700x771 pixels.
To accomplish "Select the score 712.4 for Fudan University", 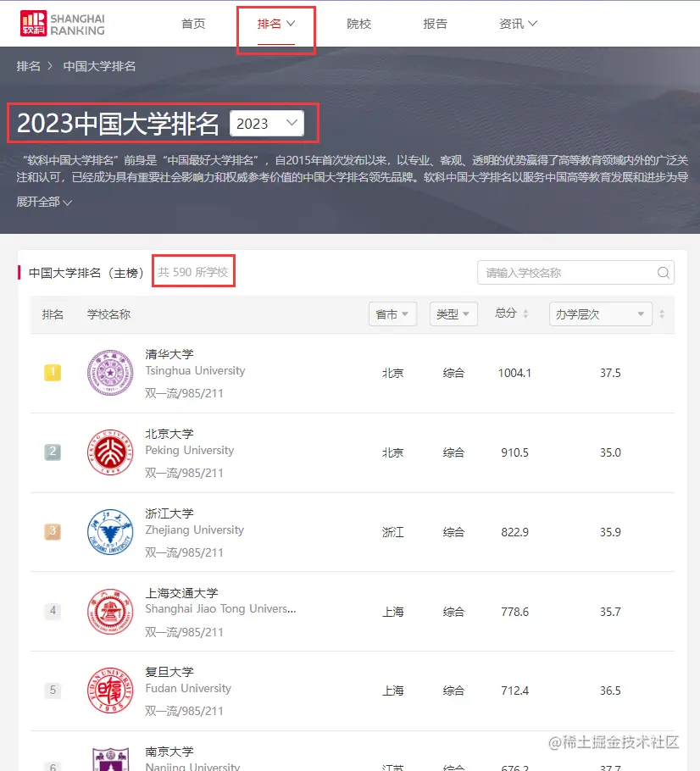I will click(x=514, y=691).
